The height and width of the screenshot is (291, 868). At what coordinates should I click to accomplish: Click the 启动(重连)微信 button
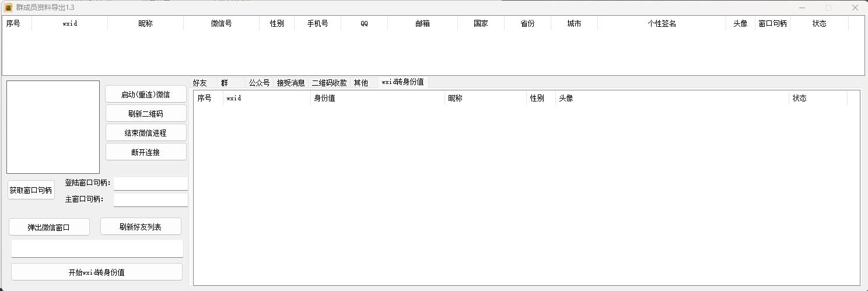(x=146, y=94)
